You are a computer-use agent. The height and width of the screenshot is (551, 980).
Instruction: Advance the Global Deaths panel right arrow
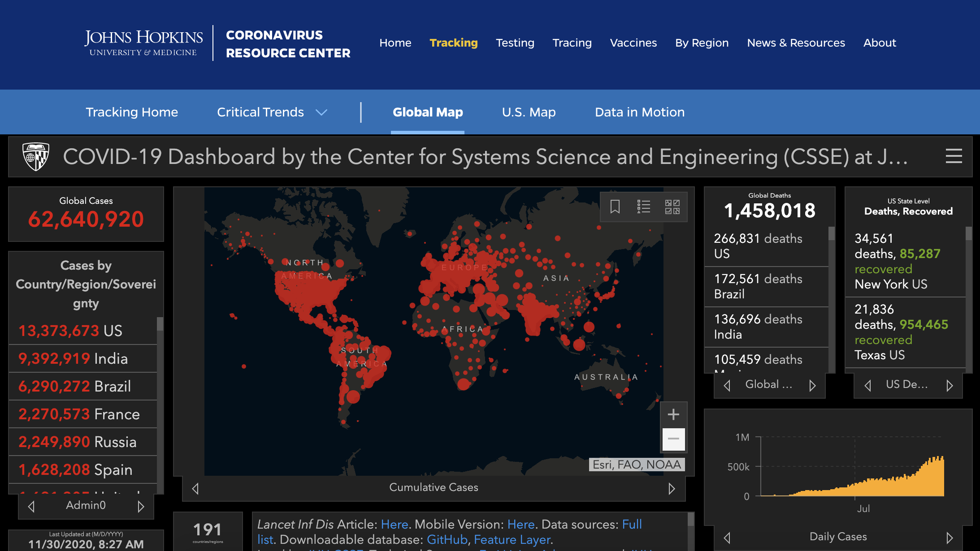(812, 385)
